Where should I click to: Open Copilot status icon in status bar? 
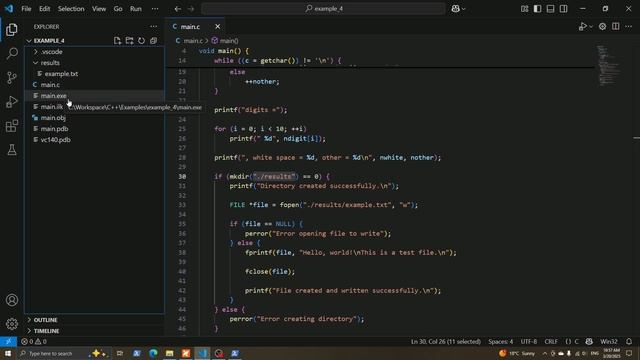[x=589, y=342]
